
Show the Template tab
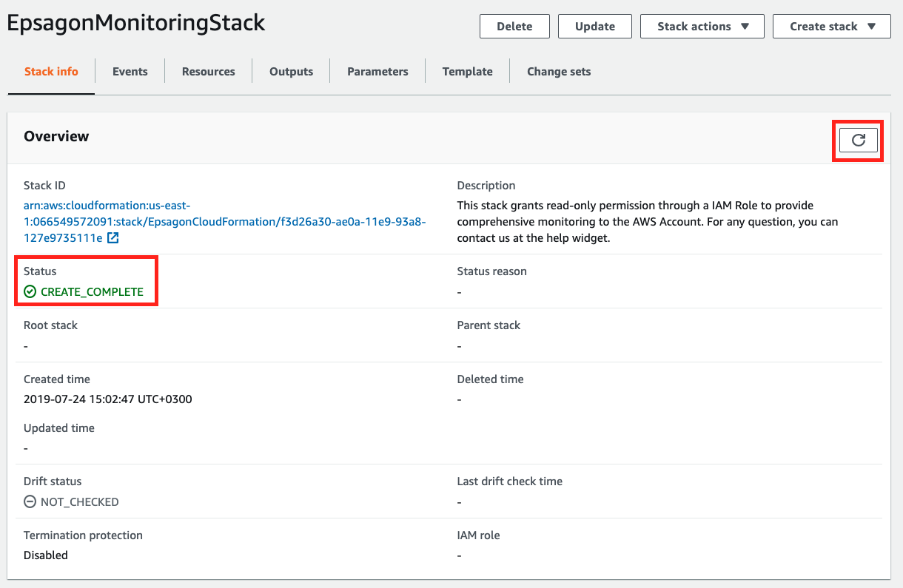[x=468, y=72]
